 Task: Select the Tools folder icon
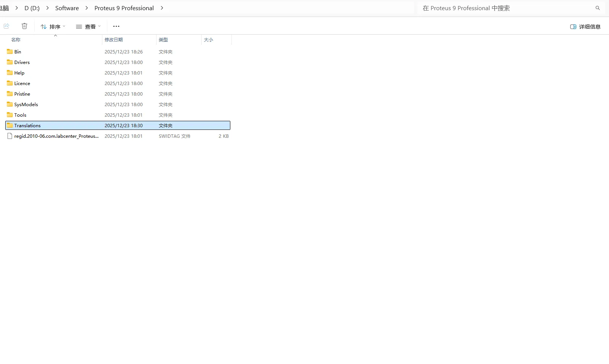10,115
